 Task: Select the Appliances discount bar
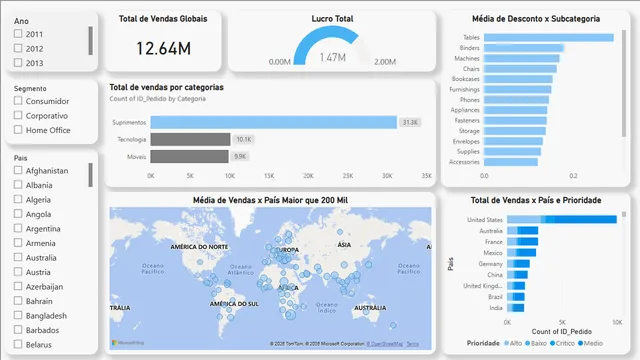click(x=516, y=110)
